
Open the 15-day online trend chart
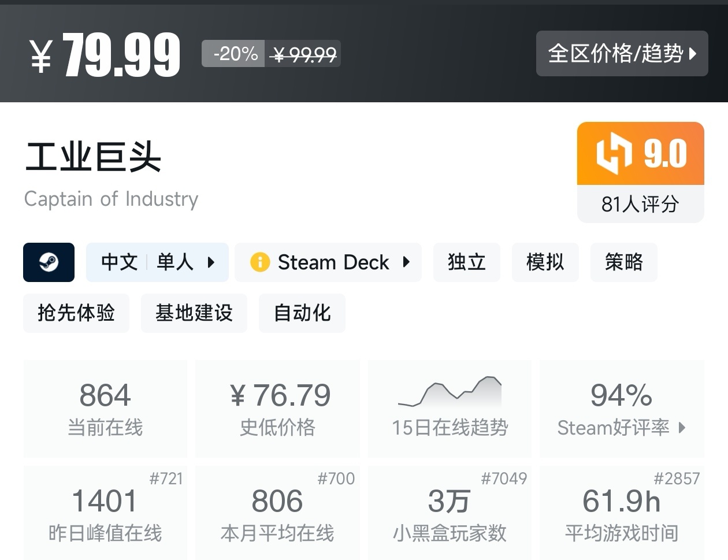[450, 408]
